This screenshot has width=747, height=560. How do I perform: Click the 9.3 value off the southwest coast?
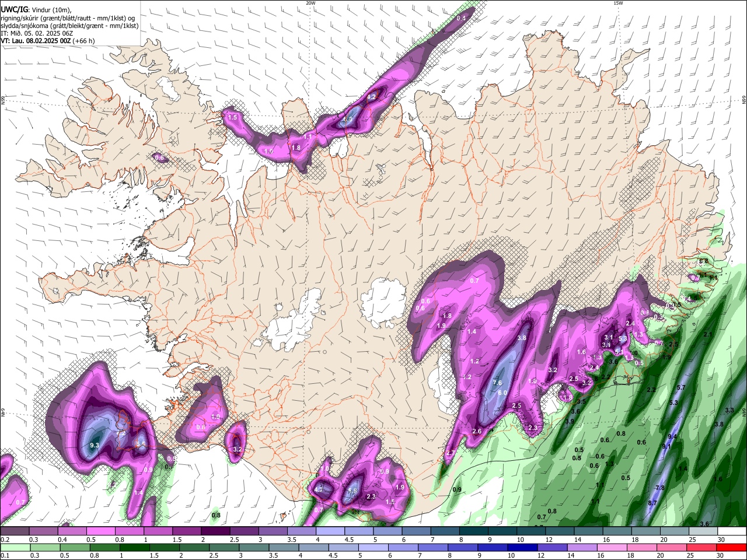pyautogui.click(x=95, y=446)
